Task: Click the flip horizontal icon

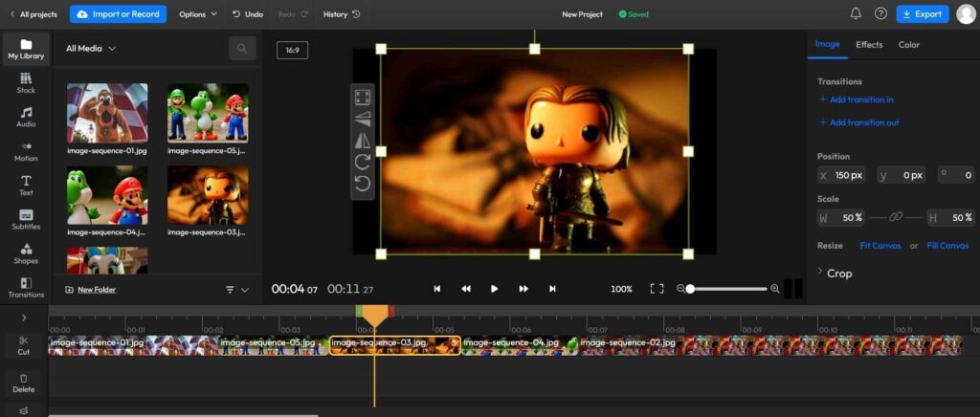Action: point(363,141)
